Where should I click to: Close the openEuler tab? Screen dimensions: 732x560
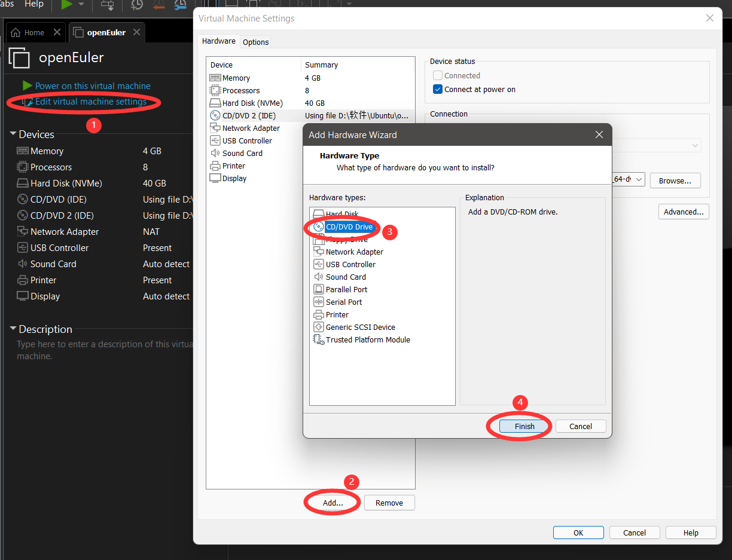tap(136, 32)
